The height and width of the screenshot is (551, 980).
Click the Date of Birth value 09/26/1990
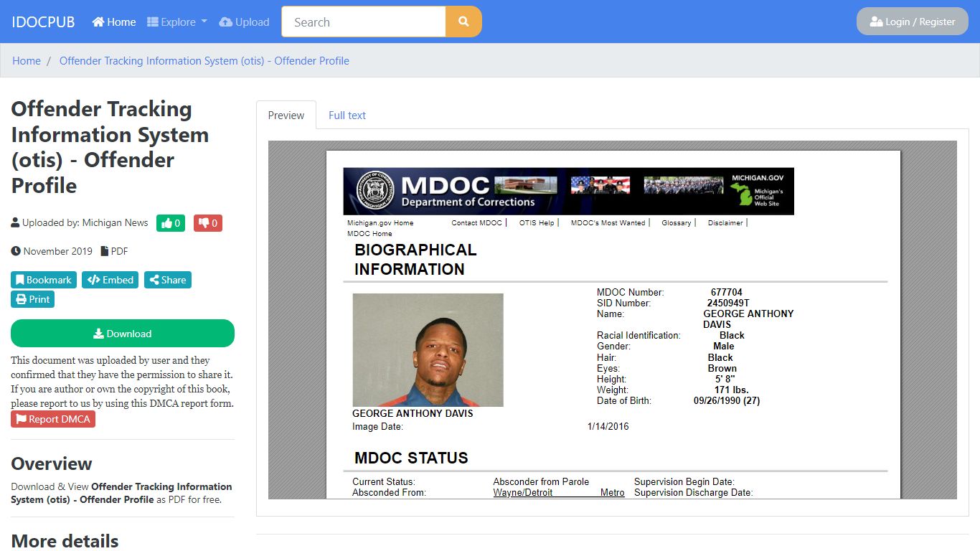coord(727,401)
